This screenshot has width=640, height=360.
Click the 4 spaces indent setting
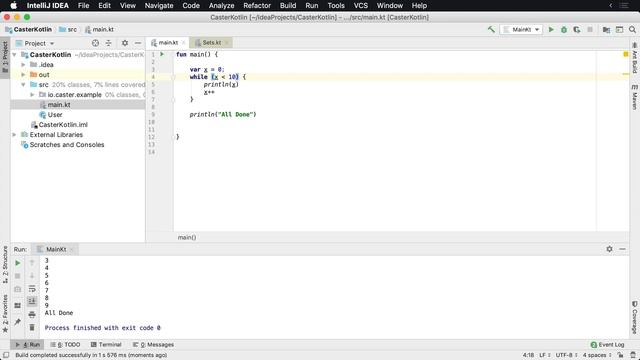(596, 355)
